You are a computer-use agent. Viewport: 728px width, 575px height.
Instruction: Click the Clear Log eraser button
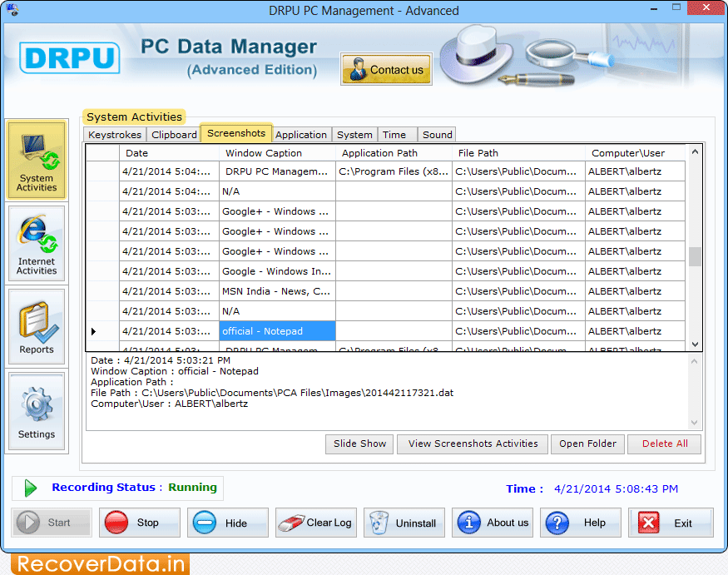[315, 523]
